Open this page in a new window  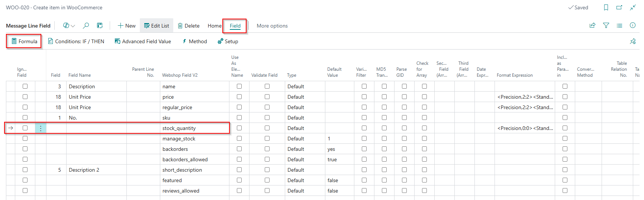619,7
